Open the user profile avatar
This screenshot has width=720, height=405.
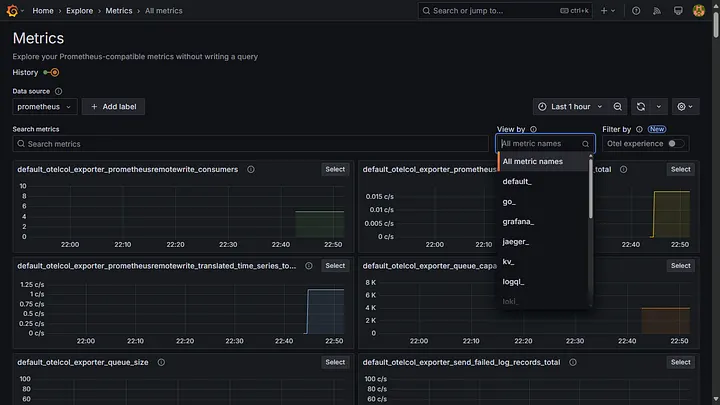(x=699, y=11)
